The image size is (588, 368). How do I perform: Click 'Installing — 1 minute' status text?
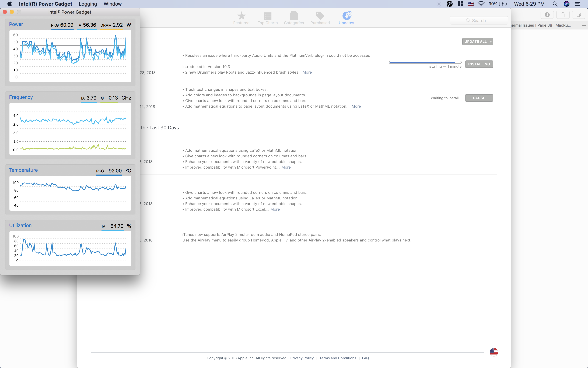tap(444, 67)
